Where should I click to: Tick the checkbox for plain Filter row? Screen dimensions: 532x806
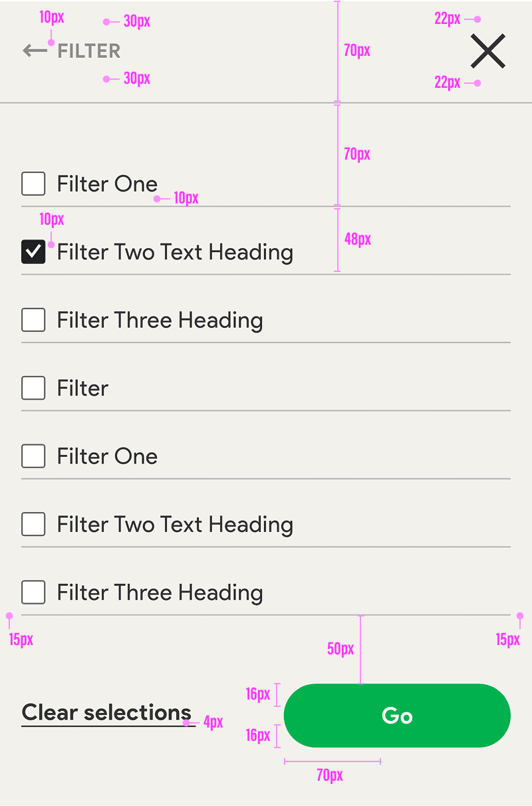[x=33, y=388]
